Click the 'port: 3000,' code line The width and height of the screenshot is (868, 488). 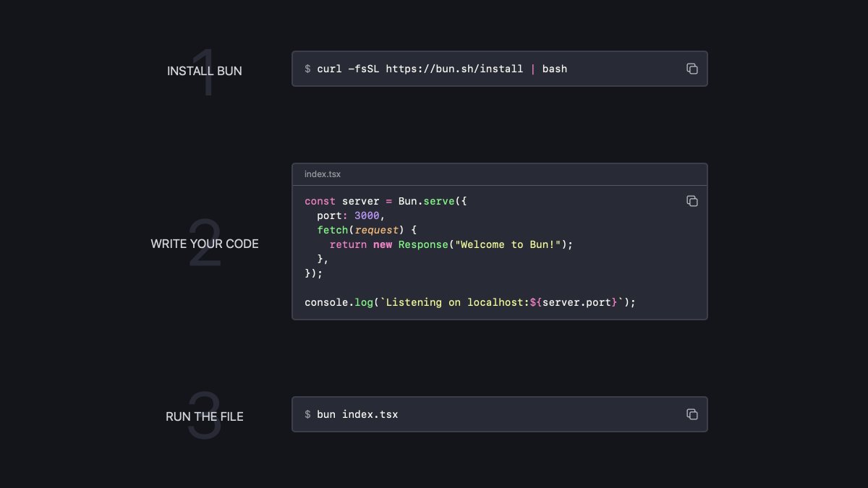352,215
